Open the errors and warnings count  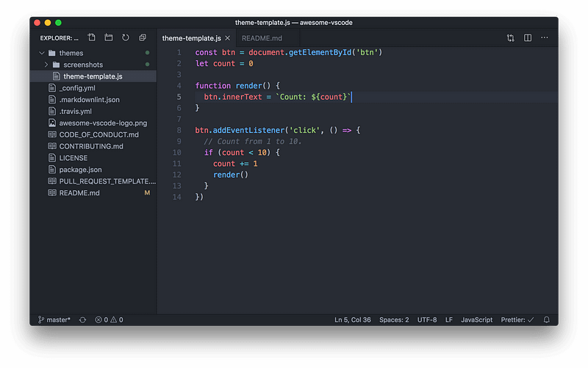coord(109,320)
